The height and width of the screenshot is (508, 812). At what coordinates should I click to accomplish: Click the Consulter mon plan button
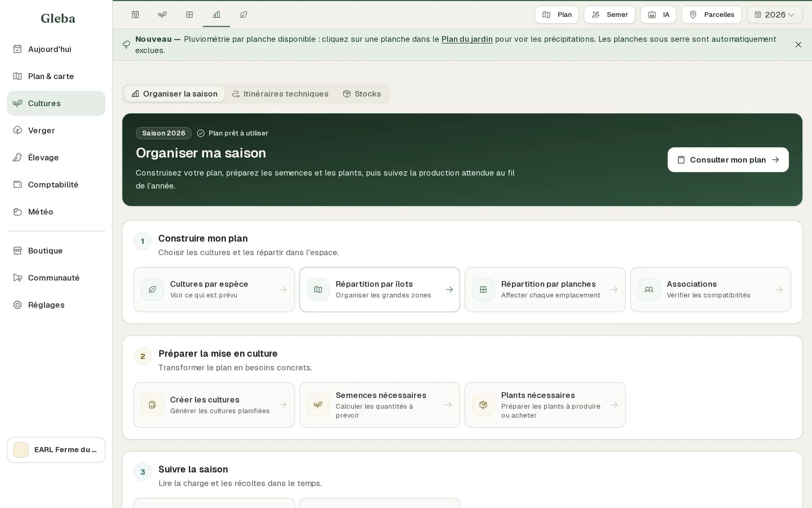[x=728, y=160]
